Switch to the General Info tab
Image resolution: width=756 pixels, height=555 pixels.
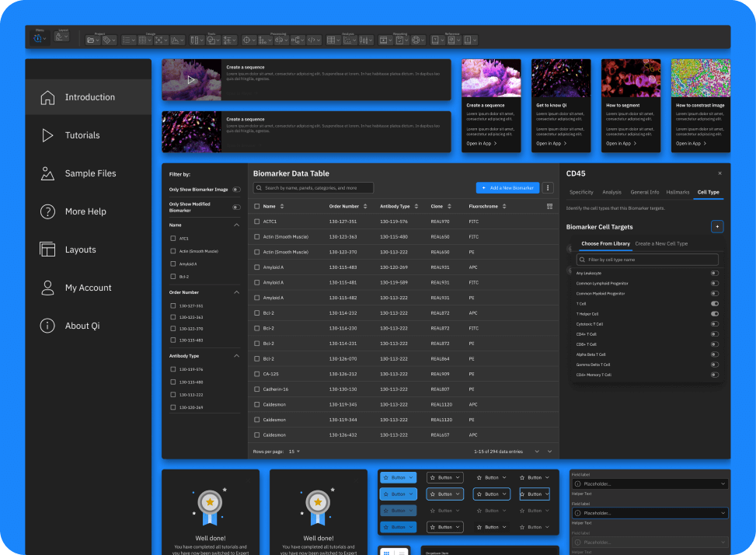click(645, 192)
